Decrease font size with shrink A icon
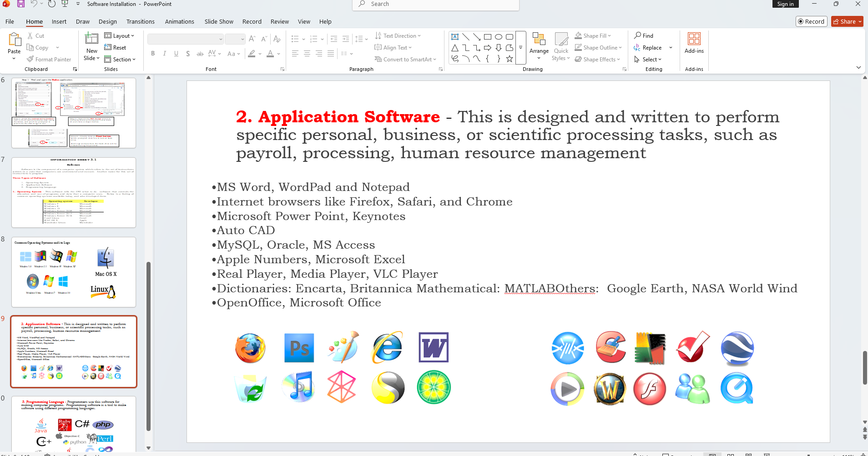 point(264,39)
